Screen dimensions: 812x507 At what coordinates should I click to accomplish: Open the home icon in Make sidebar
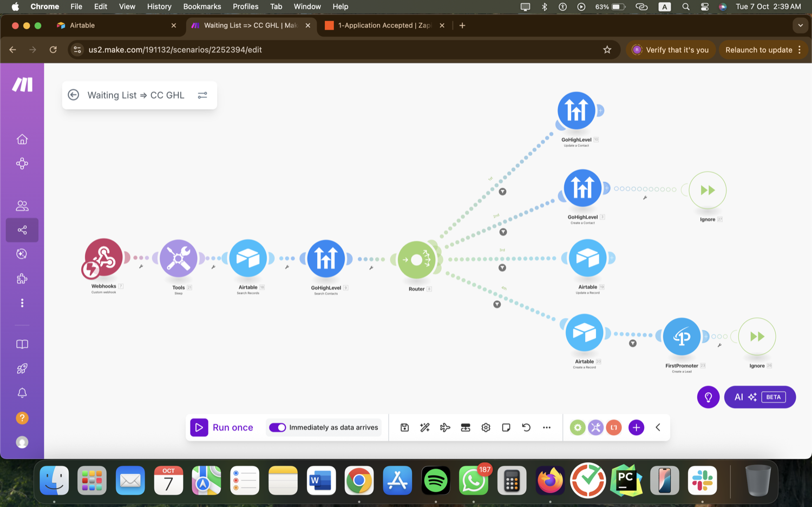tap(22, 139)
